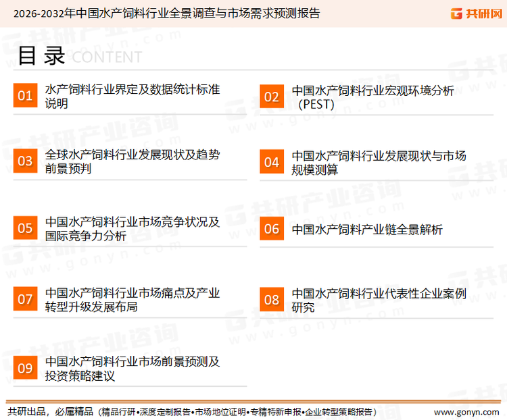The width and height of the screenshot is (507, 420).
Task: Click the 共研网 logo at top right
Action: tap(477, 14)
